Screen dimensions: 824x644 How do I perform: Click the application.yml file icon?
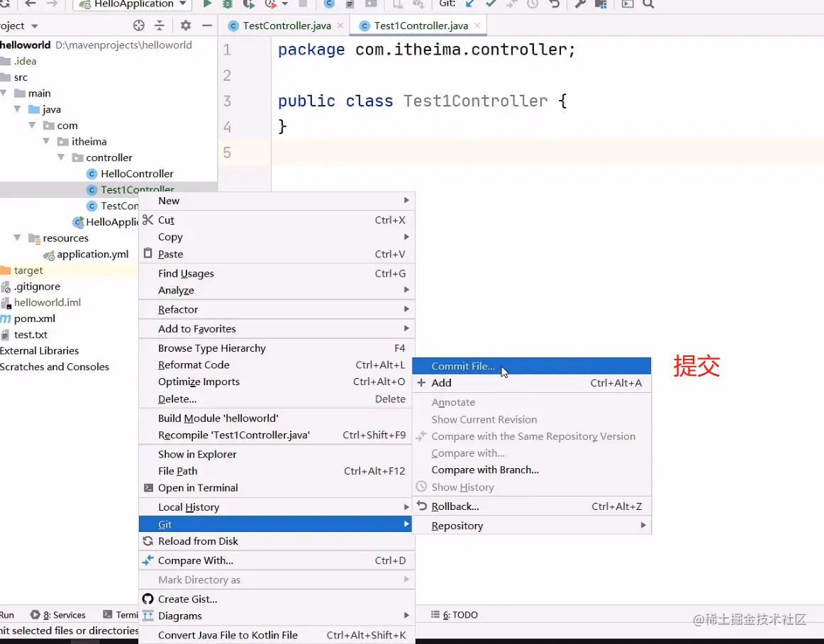49,255
